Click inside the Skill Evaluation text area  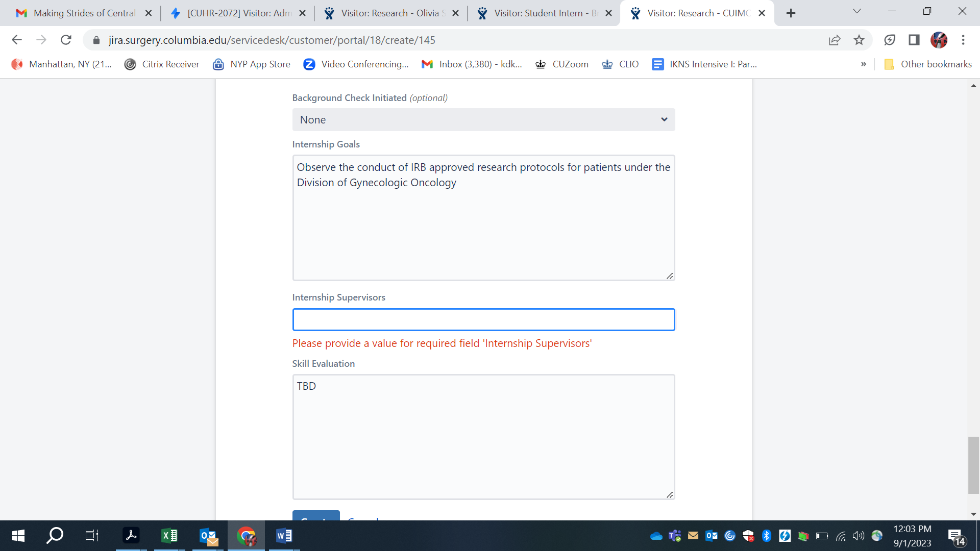tap(483, 437)
